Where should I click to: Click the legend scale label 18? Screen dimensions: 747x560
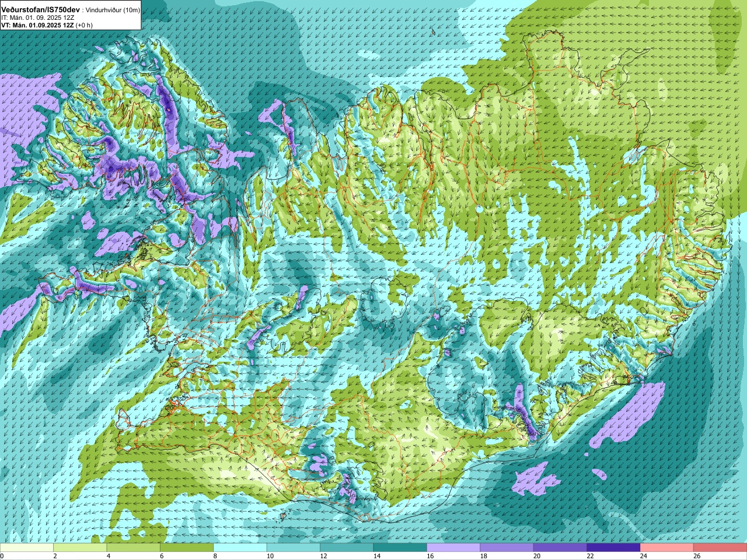tap(483, 556)
